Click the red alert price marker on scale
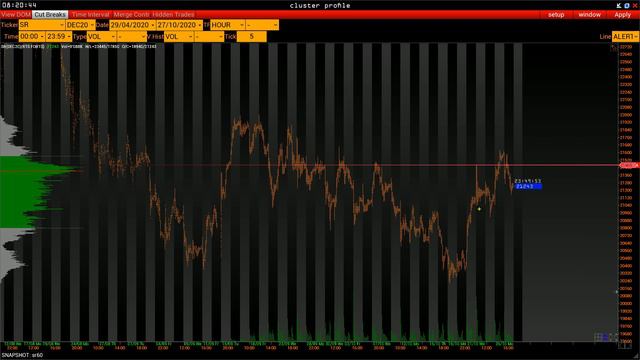 pyautogui.click(x=629, y=165)
